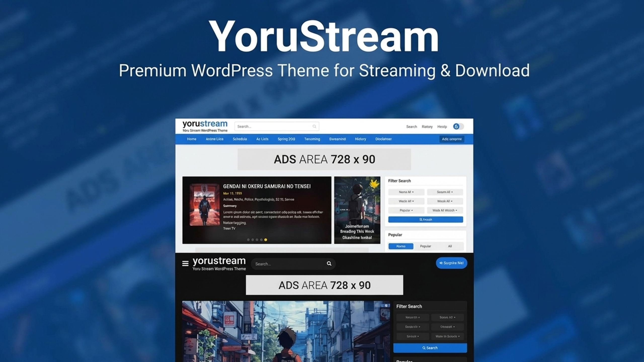Click the dark theme search input field
644x362 pixels.
(x=293, y=264)
